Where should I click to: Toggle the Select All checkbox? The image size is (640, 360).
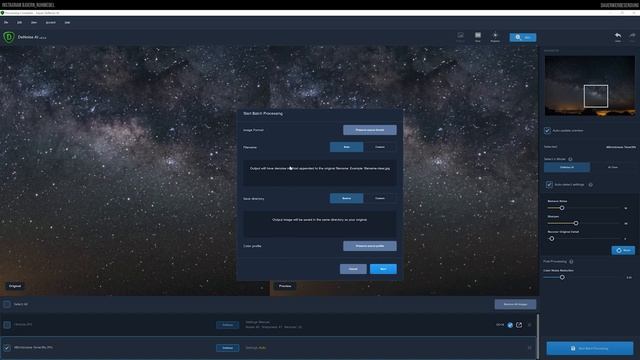click(7, 304)
